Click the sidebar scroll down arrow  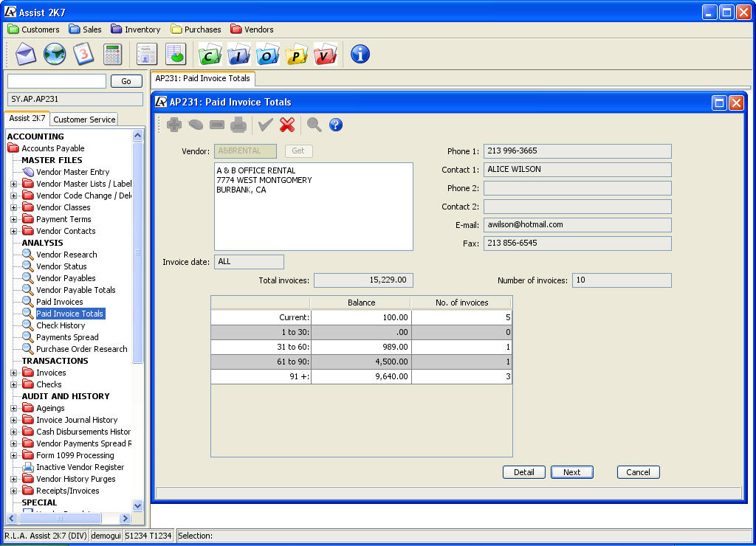click(x=137, y=505)
